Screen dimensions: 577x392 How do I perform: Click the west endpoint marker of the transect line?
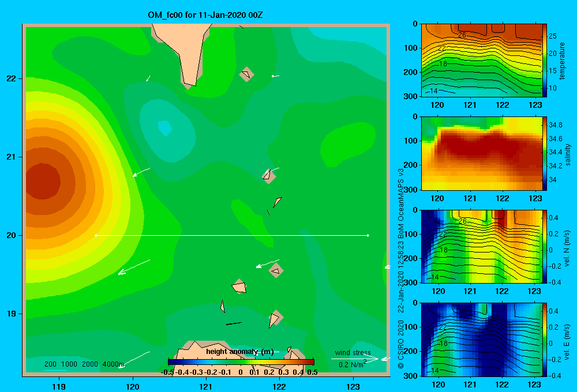click(96, 235)
